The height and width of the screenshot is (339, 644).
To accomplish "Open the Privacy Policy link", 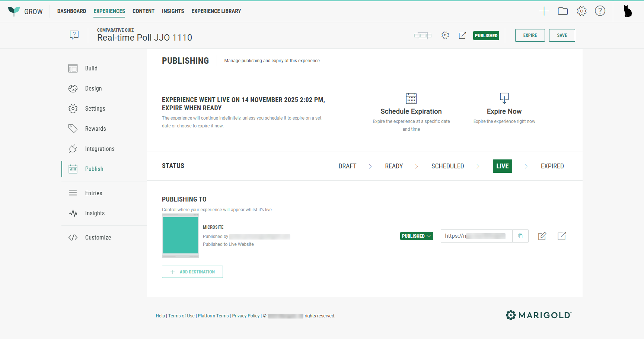I will (x=246, y=316).
